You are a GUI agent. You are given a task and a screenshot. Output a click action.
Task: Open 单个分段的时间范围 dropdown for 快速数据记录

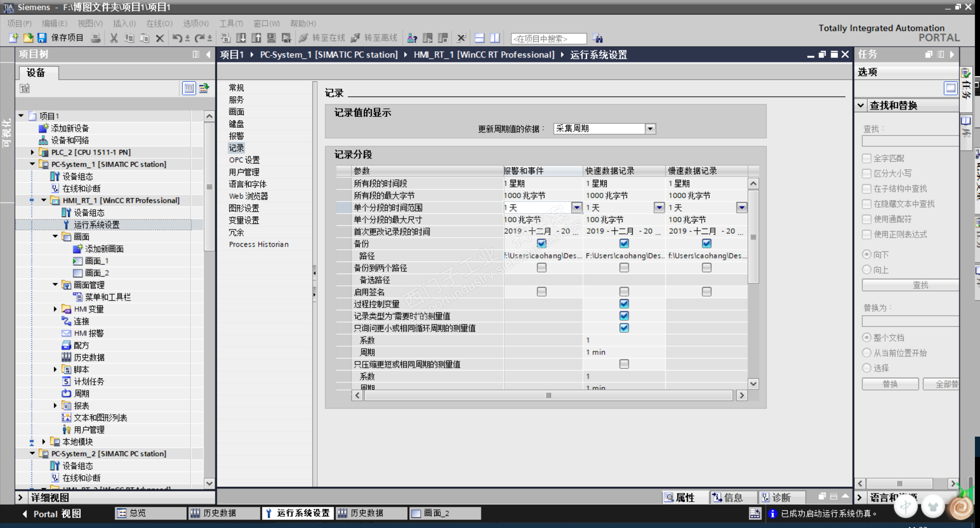659,207
